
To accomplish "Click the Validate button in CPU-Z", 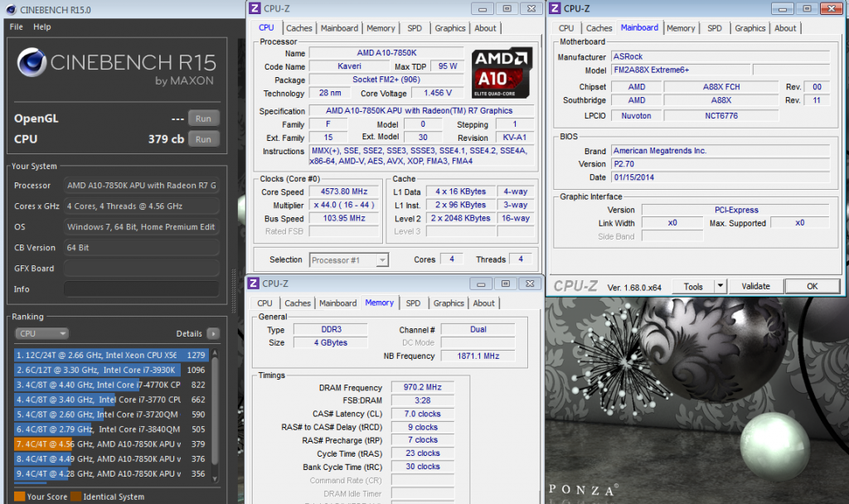I will click(755, 286).
